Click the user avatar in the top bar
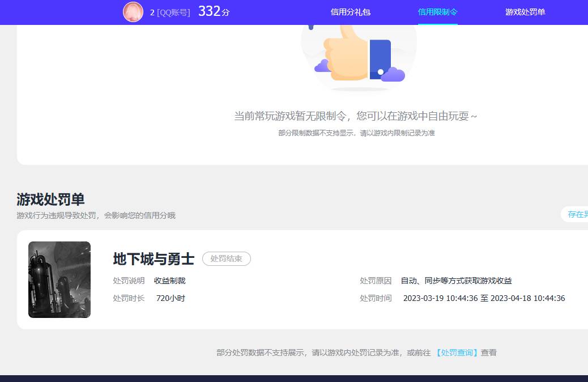 tap(133, 12)
